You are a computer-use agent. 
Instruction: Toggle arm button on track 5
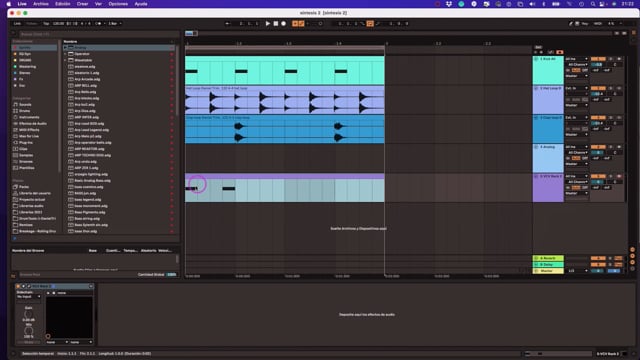pos(619,176)
